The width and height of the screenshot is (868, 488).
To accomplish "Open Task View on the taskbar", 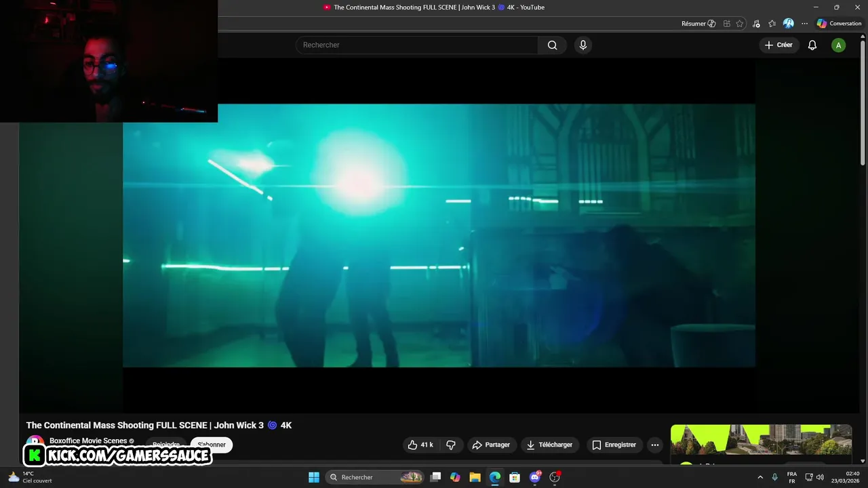I will pos(436,477).
